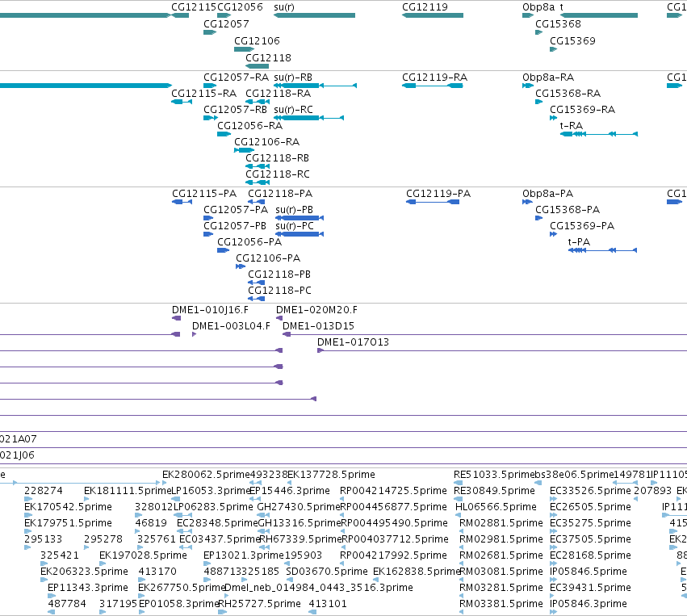This screenshot has width=687, height=616.
Task: Click the EC26505.5prime EST label
Action: (x=591, y=507)
